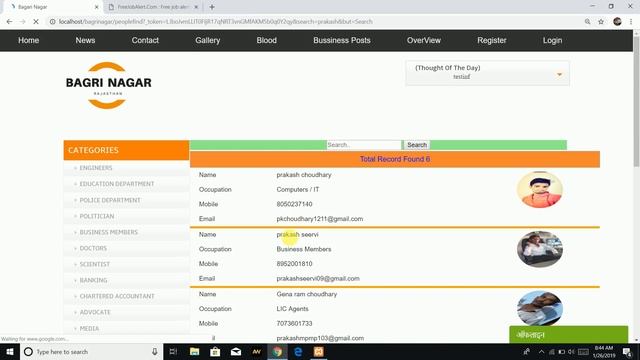This screenshot has width=640, height=360.
Task: Select the Politician category
Action: [97, 216]
